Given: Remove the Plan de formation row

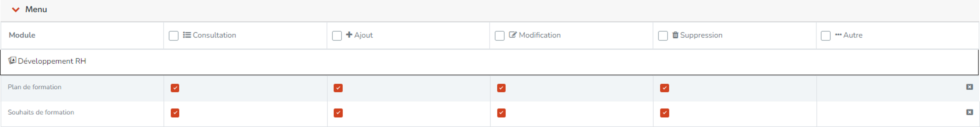Looking at the screenshot, I should click(x=969, y=87).
